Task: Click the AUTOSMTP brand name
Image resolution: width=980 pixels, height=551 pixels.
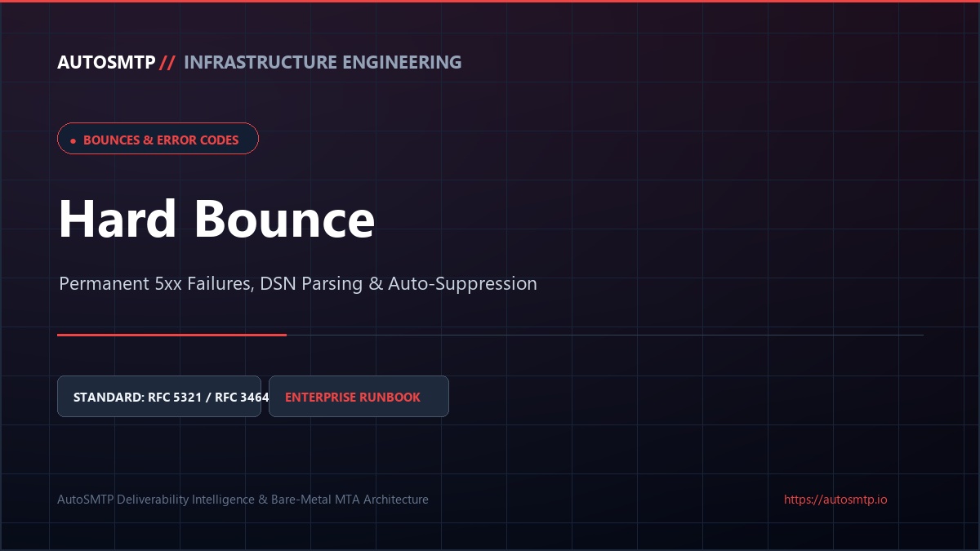Action: [106, 63]
